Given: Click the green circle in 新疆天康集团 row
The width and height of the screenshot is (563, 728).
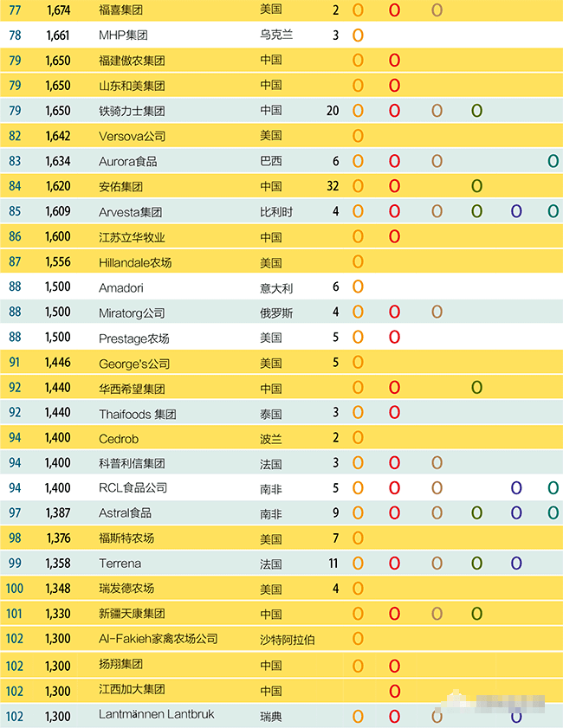Looking at the screenshot, I should pyautogui.click(x=476, y=614).
